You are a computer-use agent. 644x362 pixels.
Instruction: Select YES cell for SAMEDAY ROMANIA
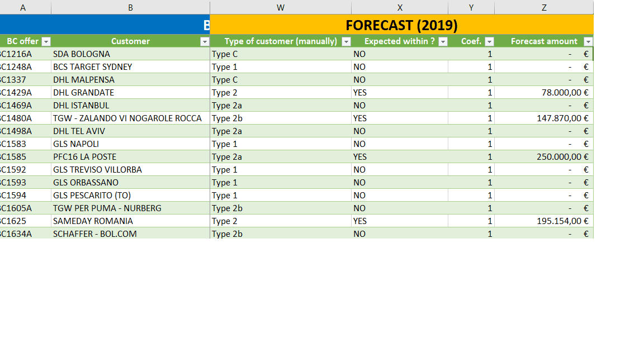pyautogui.click(x=399, y=221)
